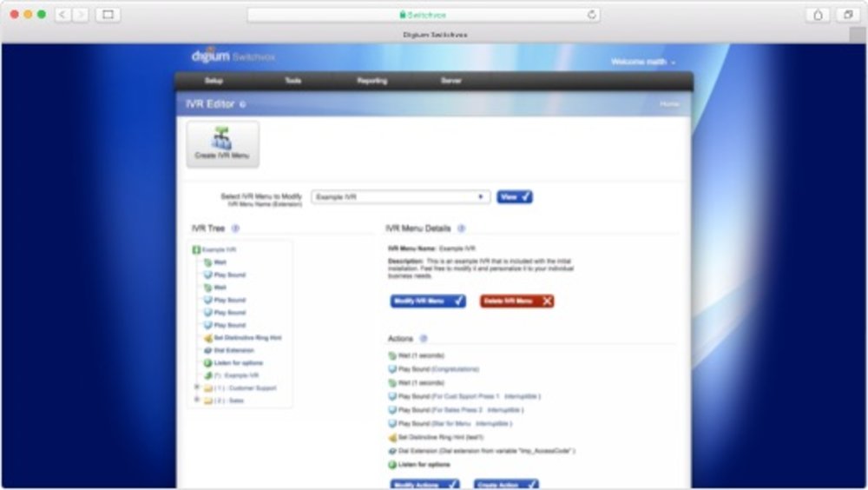Click the Congratulations sound link text
Viewport: 868px width, 490px height.
click(x=455, y=369)
